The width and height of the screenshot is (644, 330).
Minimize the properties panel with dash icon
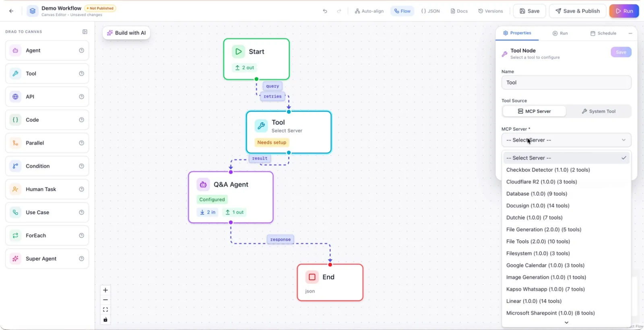tap(630, 33)
